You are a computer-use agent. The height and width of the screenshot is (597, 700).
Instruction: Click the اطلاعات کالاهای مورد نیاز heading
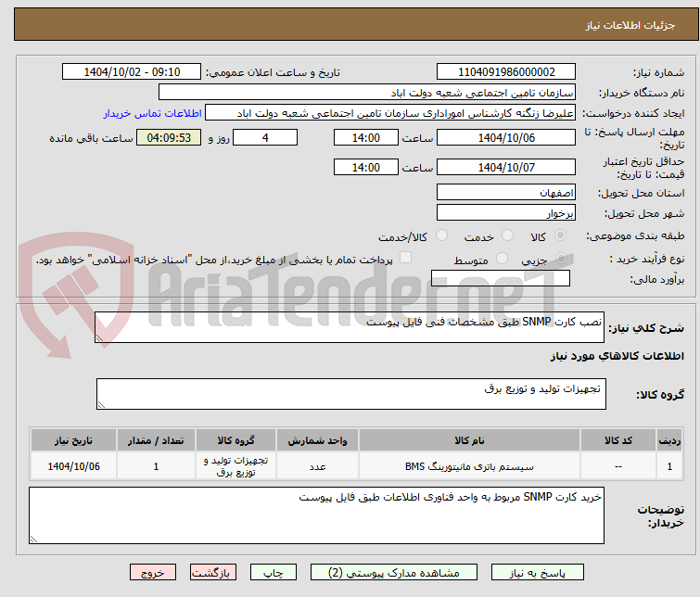click(617, 356)
